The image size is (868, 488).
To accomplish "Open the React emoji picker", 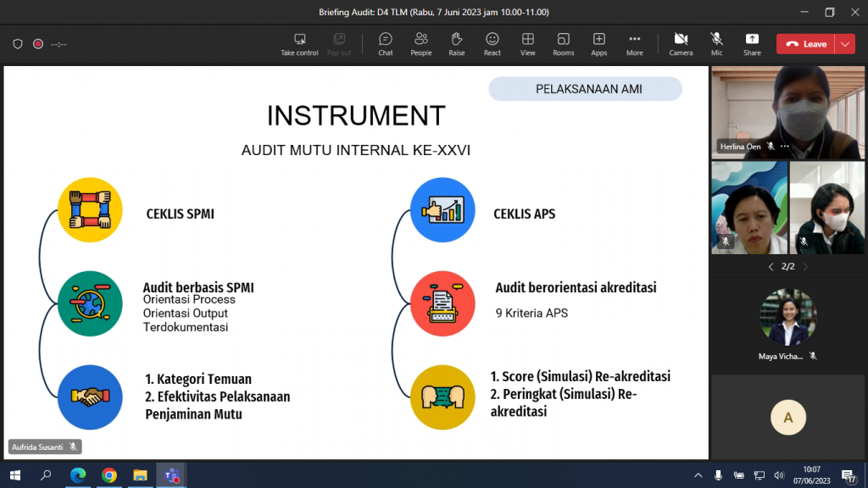I will (492, 43).
